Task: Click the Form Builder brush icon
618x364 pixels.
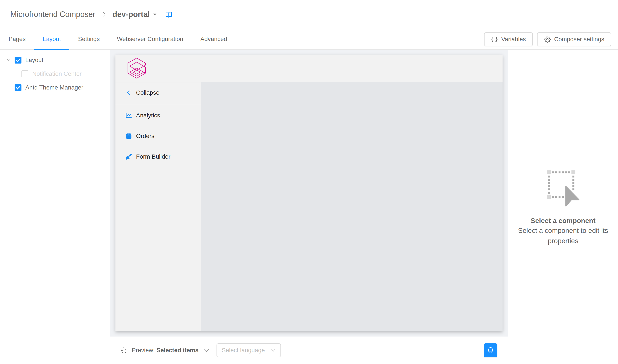Action: pyautogui.click(x=129, y=156)
